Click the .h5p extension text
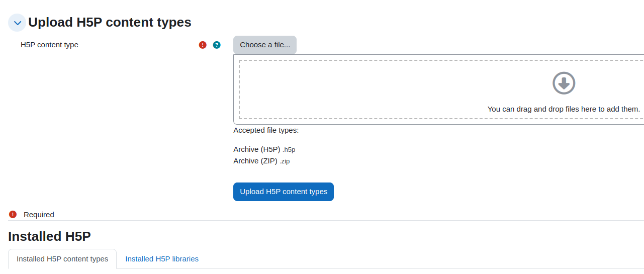The height and width of the screenshot is (274, 644). (x=289, y=150)
